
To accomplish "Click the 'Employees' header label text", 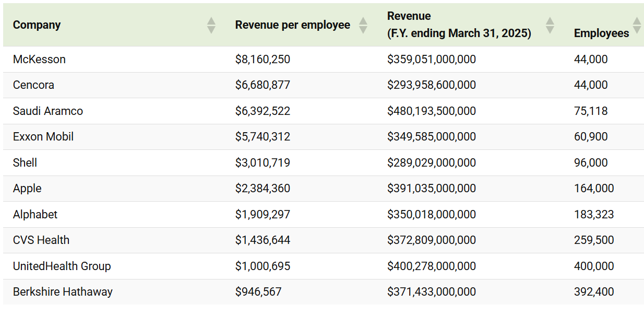I will click(x=601, y=33).
